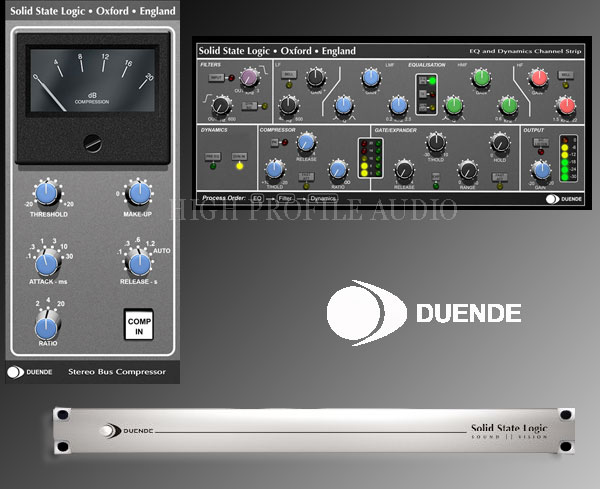Click the compressor RELEASE knob
The image size is (600, 489).
306,143
